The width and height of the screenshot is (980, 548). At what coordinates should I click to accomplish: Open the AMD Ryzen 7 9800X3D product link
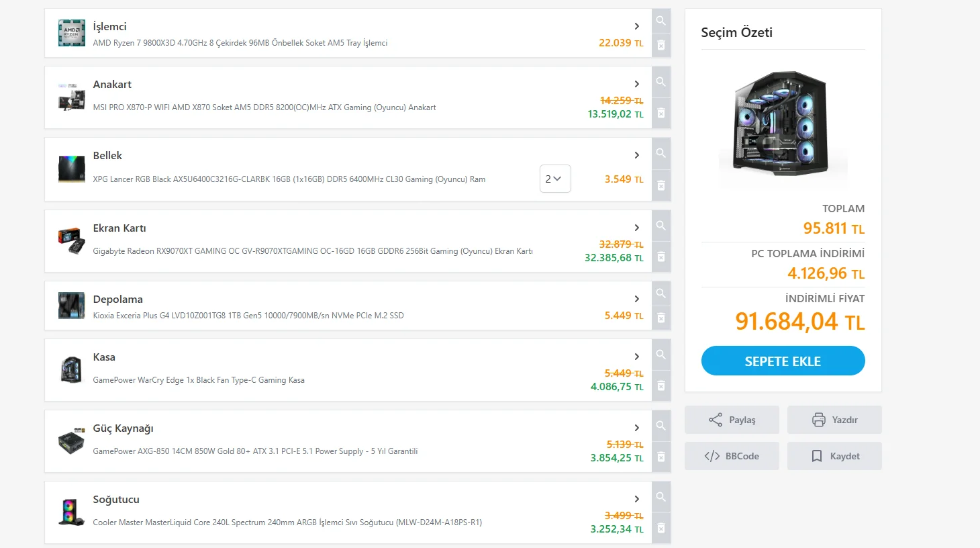(x=240, y=43)
